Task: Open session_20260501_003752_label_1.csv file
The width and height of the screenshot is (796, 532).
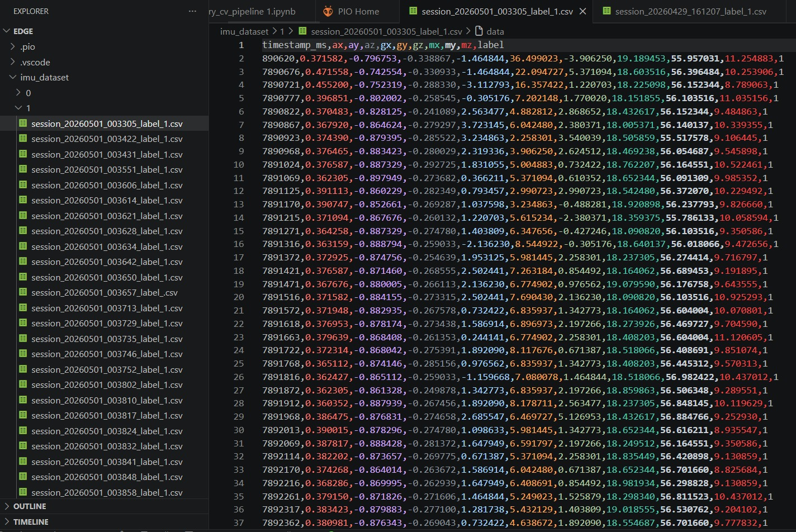Action: [x=104, y=369]
